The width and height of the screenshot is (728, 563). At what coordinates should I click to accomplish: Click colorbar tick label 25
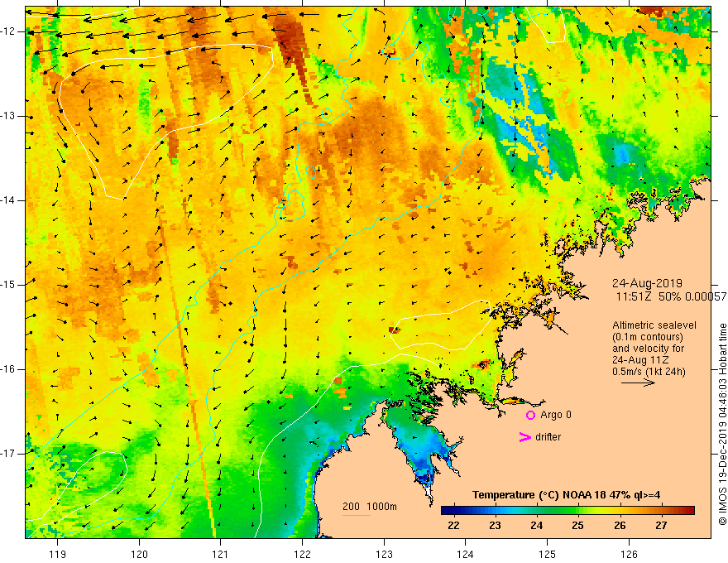click(578, 526)
